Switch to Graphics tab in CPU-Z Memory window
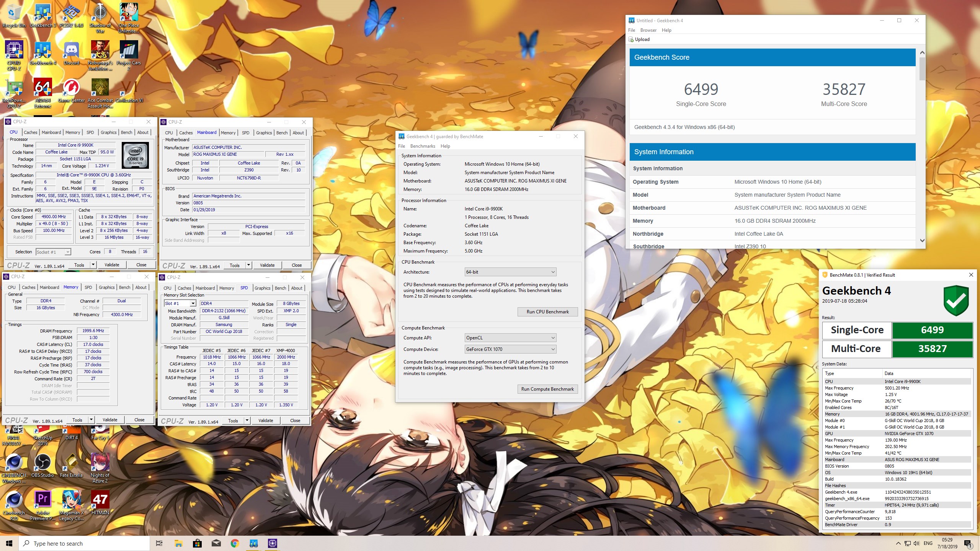 tap(107, 287)
